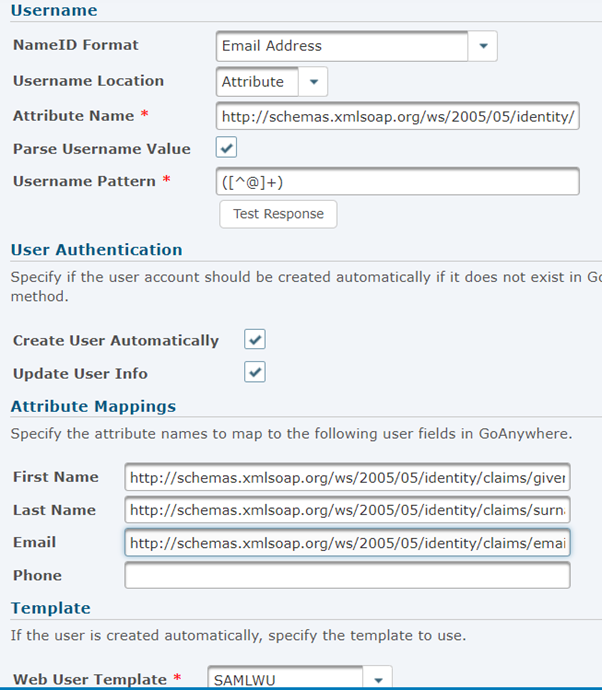602x690 pixels.
Task: Toggle the Create User Automatically checkbox
Action: 255,339
